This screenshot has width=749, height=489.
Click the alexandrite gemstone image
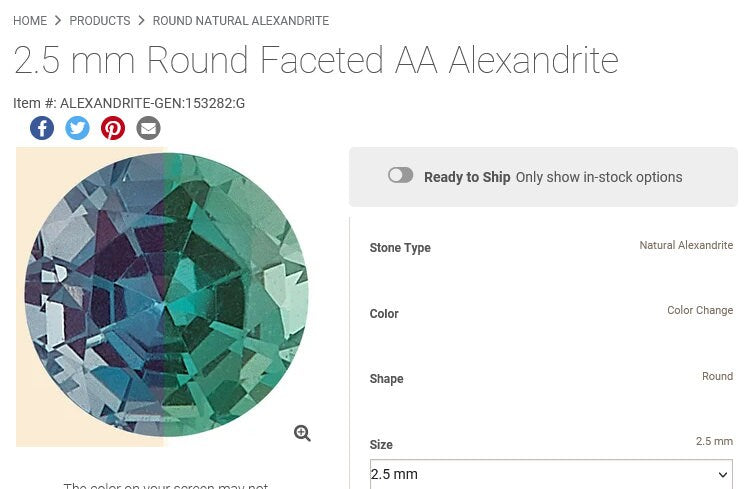pos(166,295)
